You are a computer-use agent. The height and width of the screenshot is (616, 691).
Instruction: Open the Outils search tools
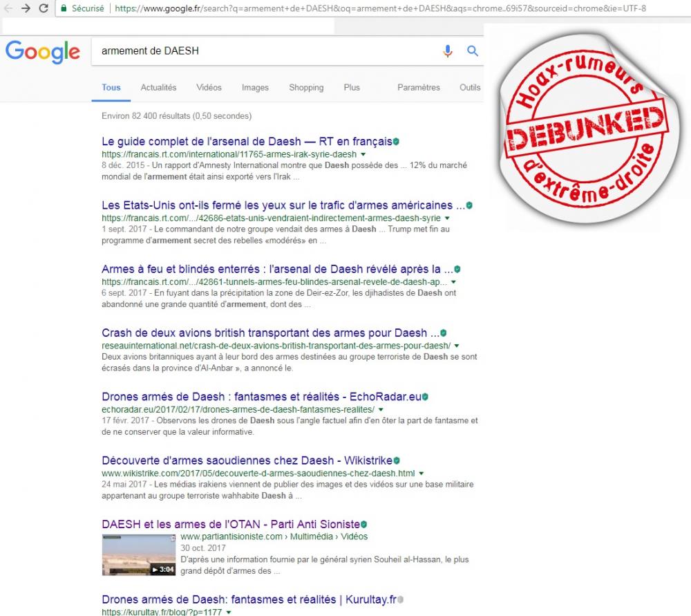tap(470, 87)
